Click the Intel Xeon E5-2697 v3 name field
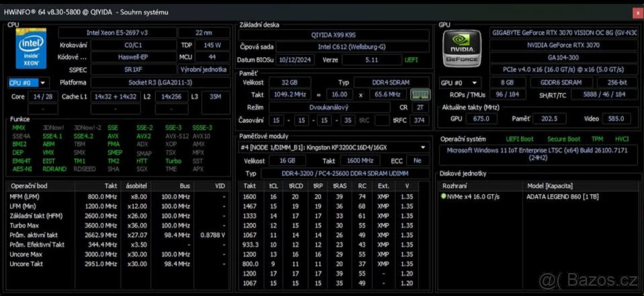 coord(117,33)
